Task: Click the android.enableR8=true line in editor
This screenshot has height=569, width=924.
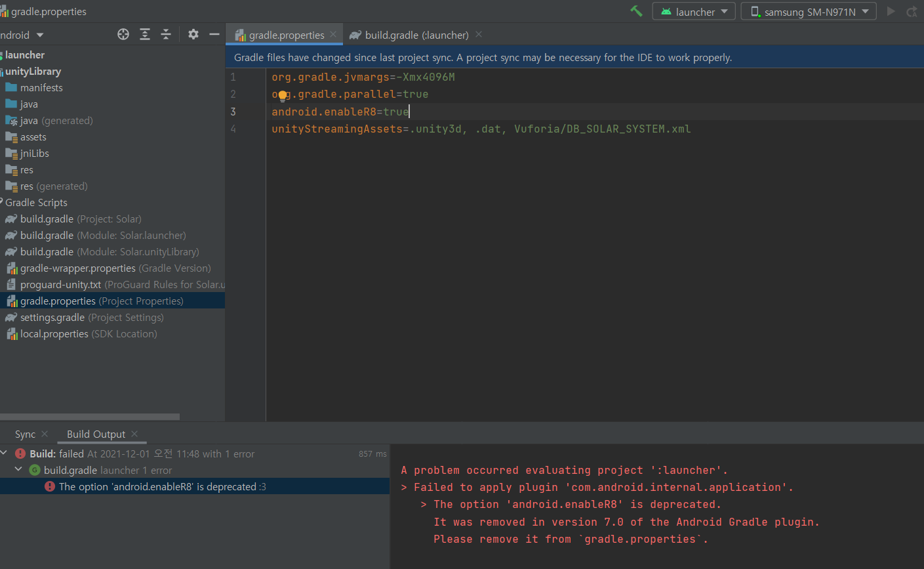Action: pos(340,112)
